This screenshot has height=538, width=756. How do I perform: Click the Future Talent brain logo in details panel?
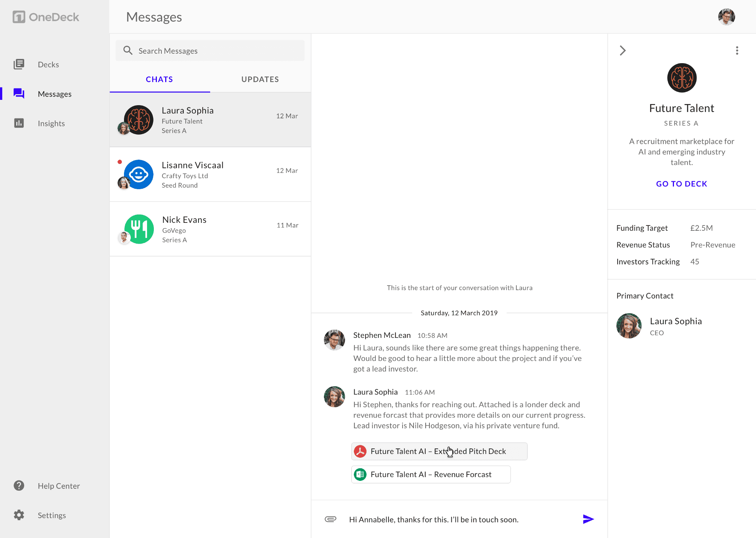coord(682,78)
